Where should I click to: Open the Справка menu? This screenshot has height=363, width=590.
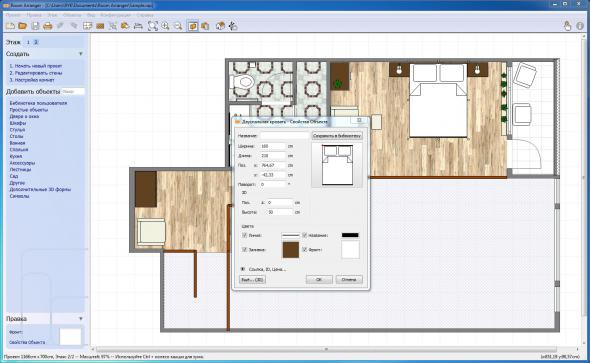point(145,15)
